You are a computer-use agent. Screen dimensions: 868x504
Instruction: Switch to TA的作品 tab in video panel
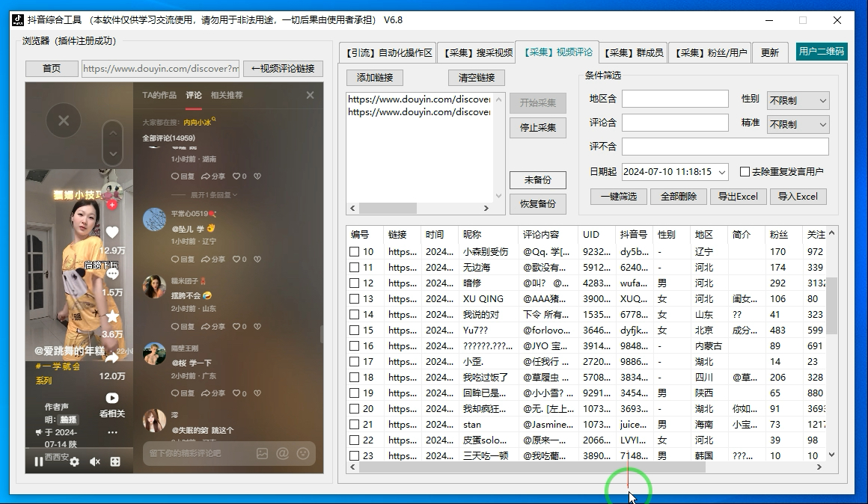(159, 95)
